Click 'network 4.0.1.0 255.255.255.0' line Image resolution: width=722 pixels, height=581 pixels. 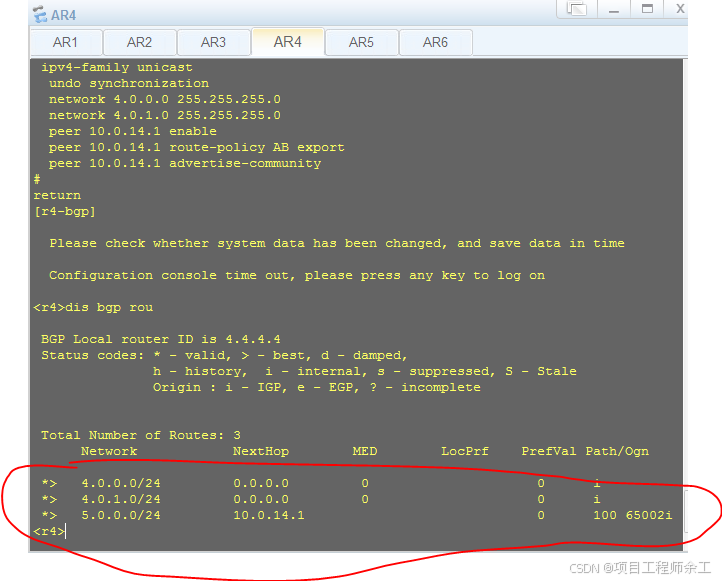pyautogui.click(x=165, y=115)
